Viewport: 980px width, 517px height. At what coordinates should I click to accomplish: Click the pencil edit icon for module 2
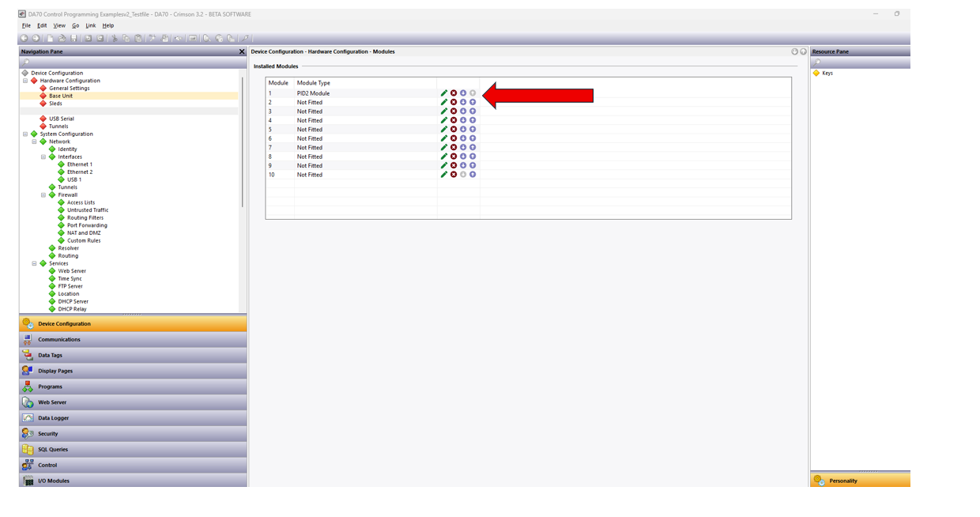[x=444, y=102]
